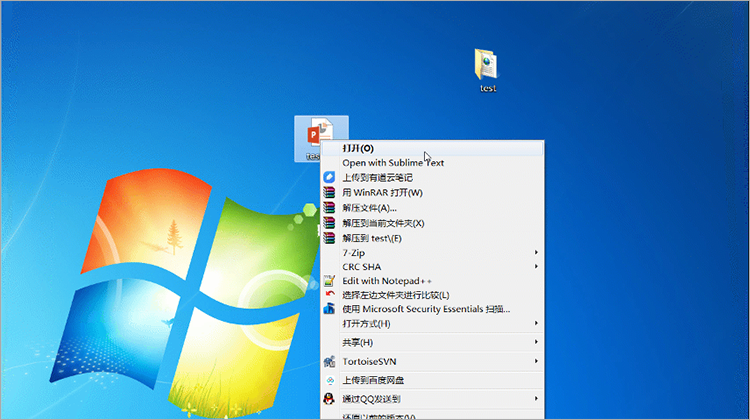This screenshot has height=420, width=750.
Task: Open the test folder icon on desktop
Action: tap(486, 64)
